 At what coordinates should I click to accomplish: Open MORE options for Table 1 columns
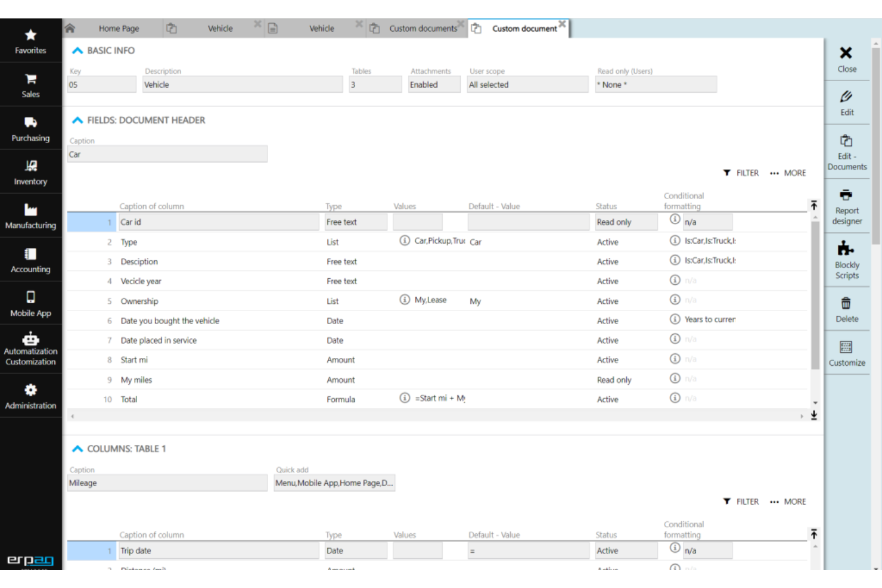tap(787, 502)
